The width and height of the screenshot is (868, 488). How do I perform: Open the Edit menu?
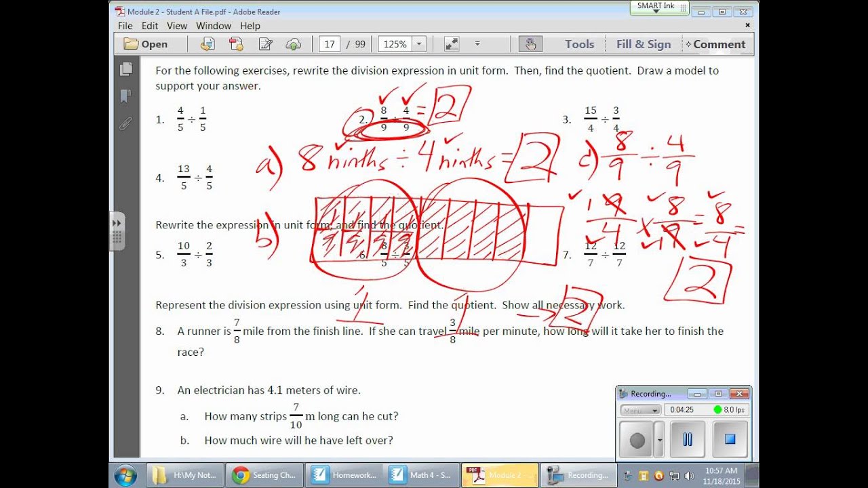point(150,26)
